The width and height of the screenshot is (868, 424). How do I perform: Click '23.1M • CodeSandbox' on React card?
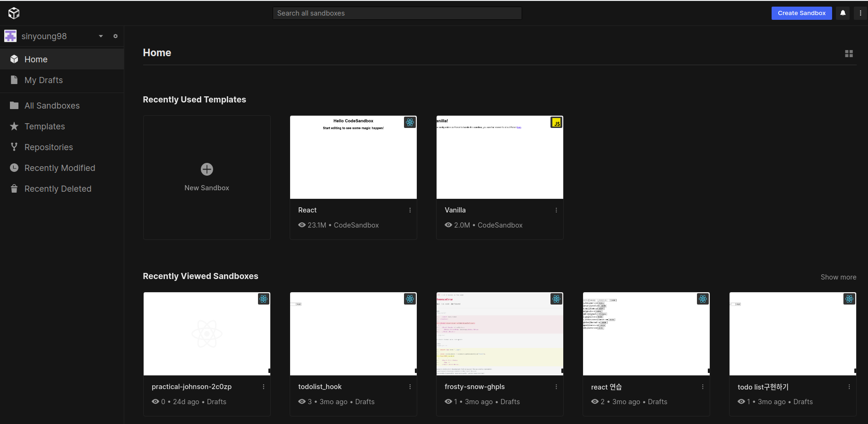tap(343, 225)
